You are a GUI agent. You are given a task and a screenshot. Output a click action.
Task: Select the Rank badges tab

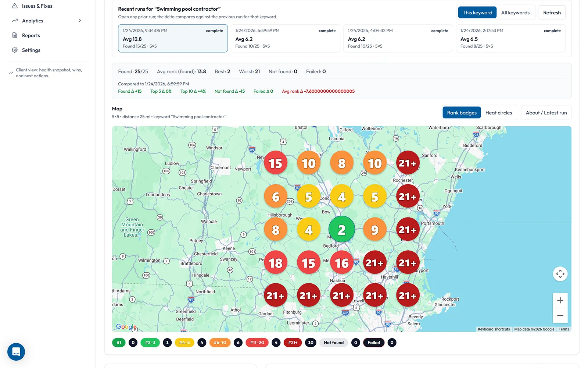coord(462,113)
